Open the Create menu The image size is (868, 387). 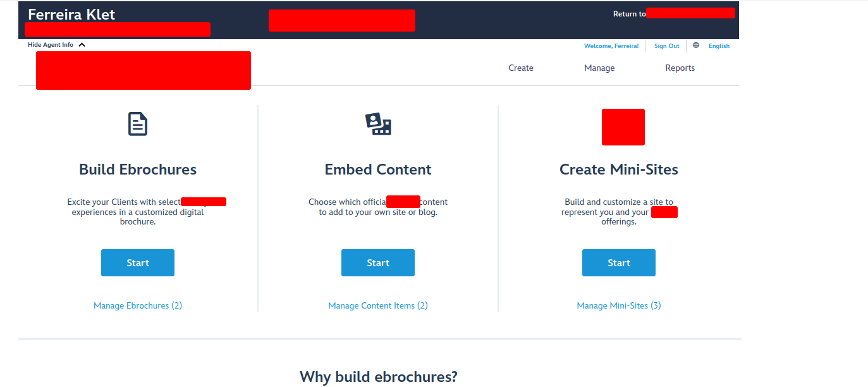point(520,68)
